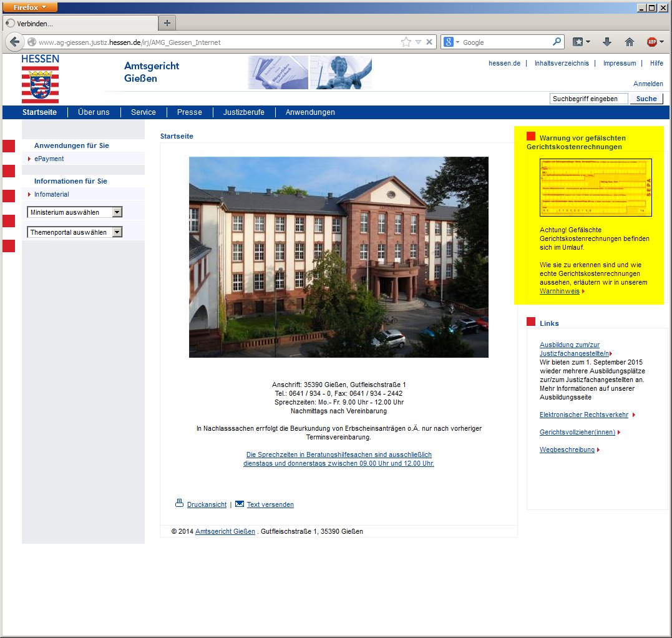
Task: Maximize the Firefox window
Action: point(652,7)
